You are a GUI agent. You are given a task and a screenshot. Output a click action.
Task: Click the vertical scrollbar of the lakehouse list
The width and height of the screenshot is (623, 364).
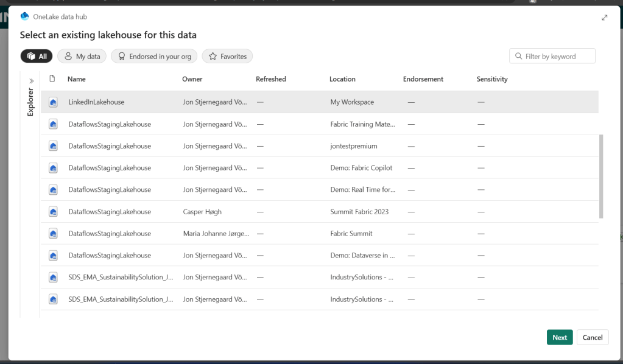(601, 177)
